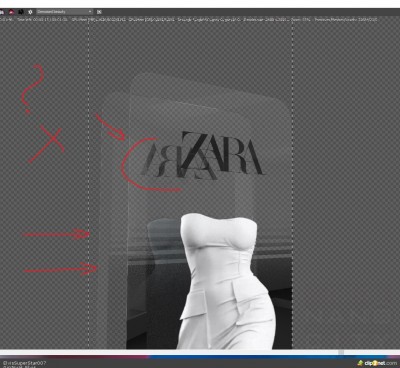This screenshot has width=400, height=368.
Task: Click the red X mark annotation
Action: click(47, 144)
